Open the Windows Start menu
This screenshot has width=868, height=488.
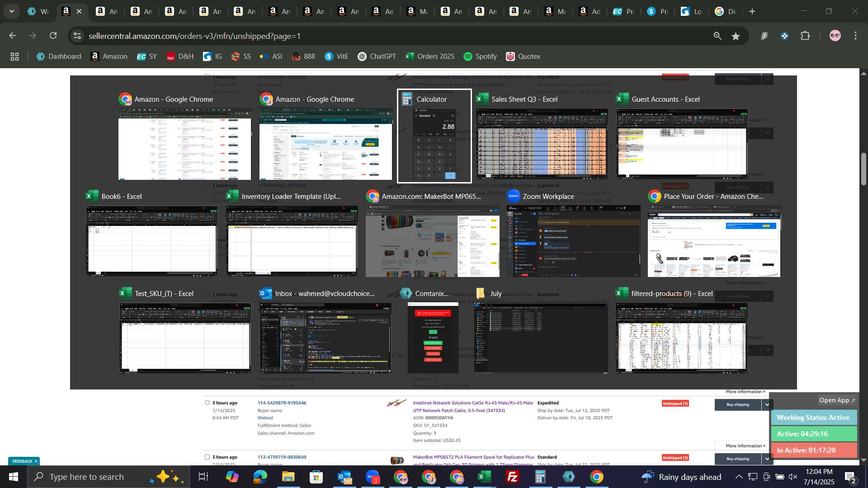pyautogui.click(x=13, y=477)
